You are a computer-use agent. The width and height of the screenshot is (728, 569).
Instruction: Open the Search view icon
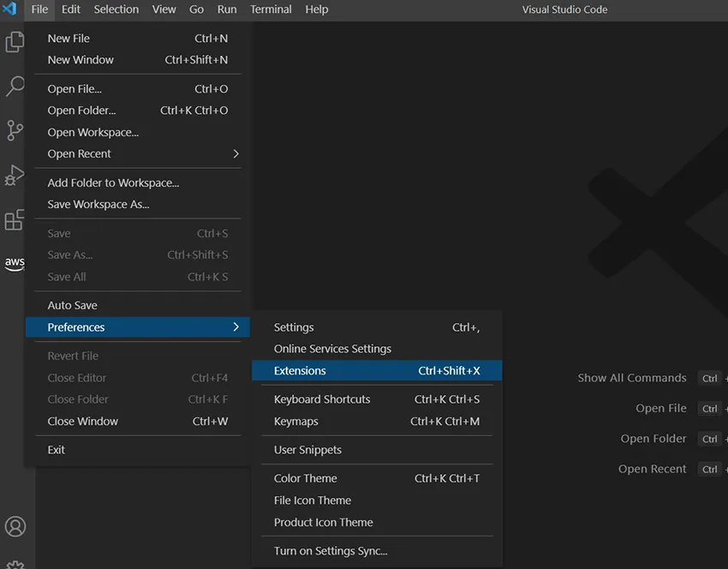click(15, 87)
